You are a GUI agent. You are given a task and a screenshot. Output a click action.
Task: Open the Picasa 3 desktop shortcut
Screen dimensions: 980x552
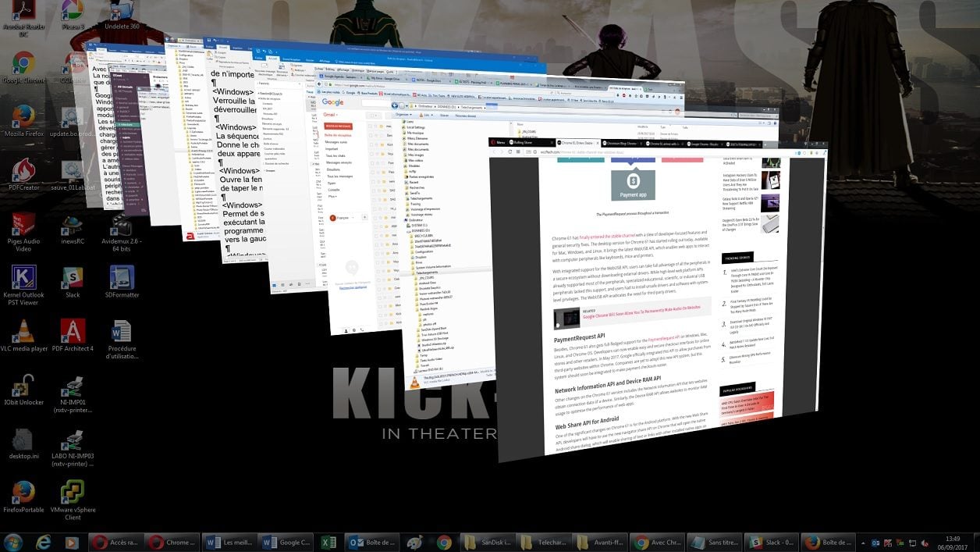click(73, 16)
